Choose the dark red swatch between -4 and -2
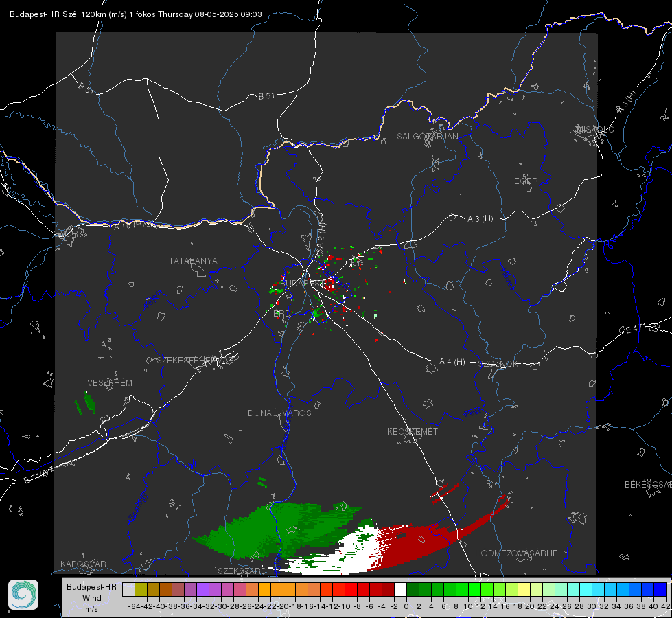This screenshot has width=672, height=618. pyautogui.click(x=389, y=590)
